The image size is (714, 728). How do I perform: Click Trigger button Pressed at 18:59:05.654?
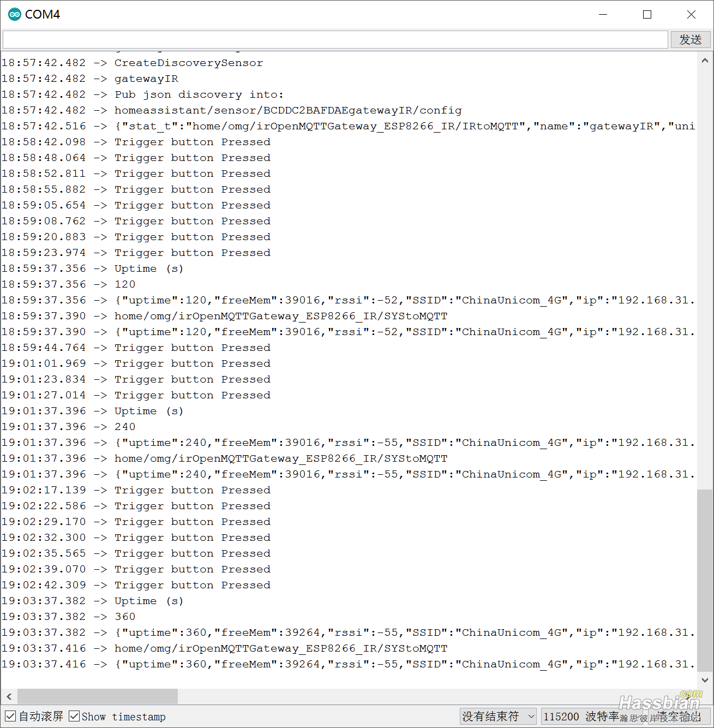point(136,205)
